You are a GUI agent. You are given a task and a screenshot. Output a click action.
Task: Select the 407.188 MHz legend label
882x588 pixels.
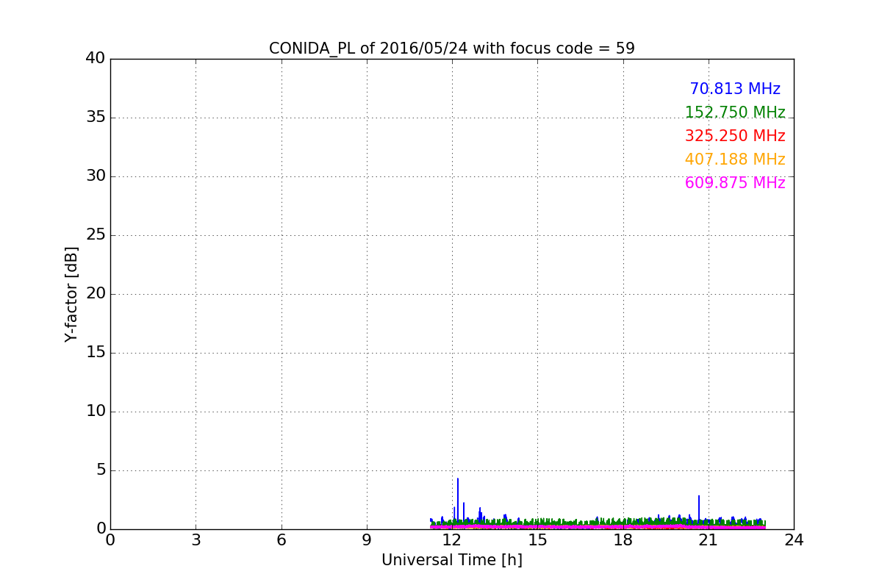(x=735, y=159)
